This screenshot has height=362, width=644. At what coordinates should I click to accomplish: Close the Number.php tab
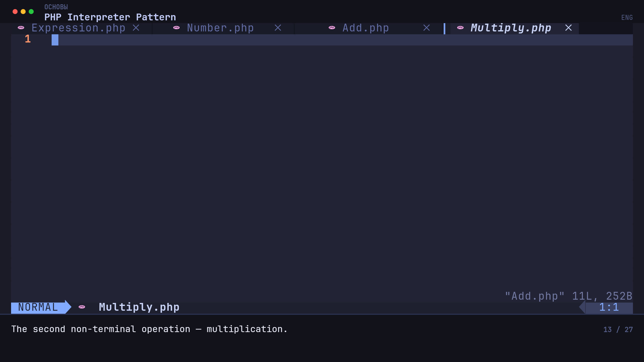coord(278,28)
